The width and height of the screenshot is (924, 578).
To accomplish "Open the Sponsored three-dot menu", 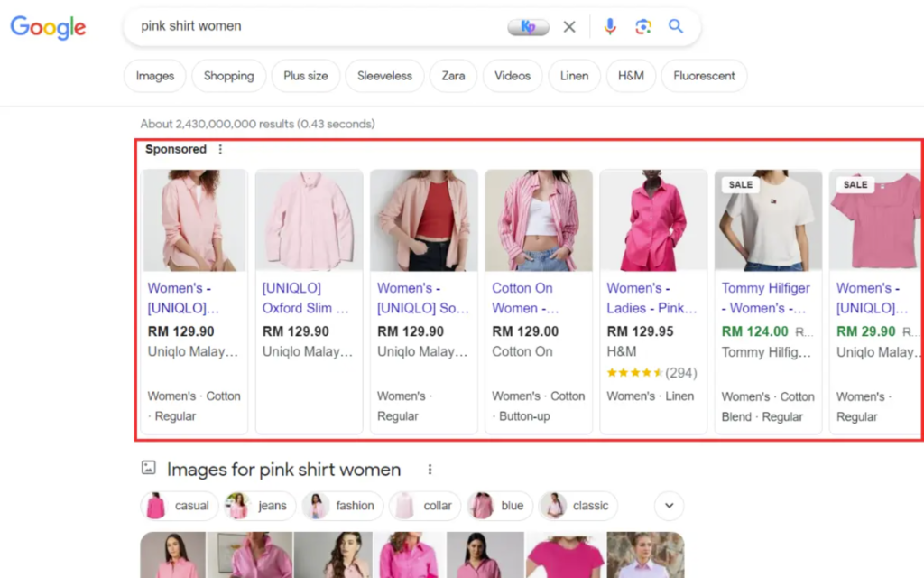I will [x=220, y=149].
